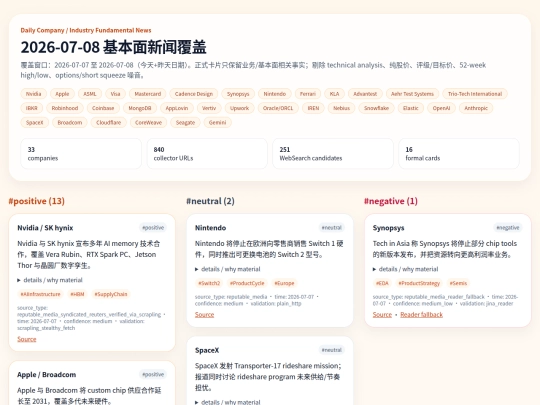Select the Visa company chip
540x405 pixels.
[115, 94]
